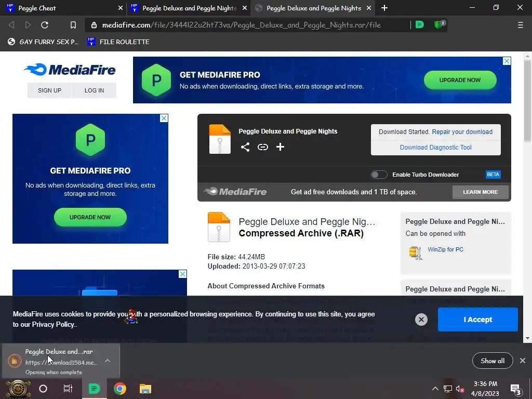Open Chrome from the taskbar
Screen dimensions: 532x399
(120, 389)
